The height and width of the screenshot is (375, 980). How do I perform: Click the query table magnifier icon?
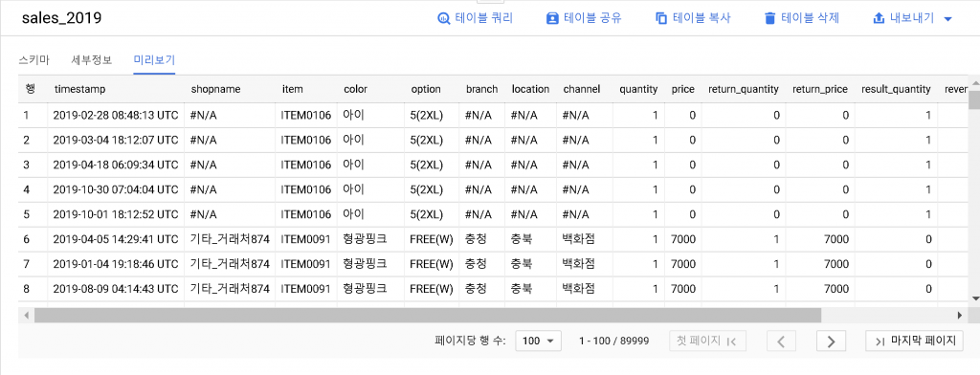[444, 18]
